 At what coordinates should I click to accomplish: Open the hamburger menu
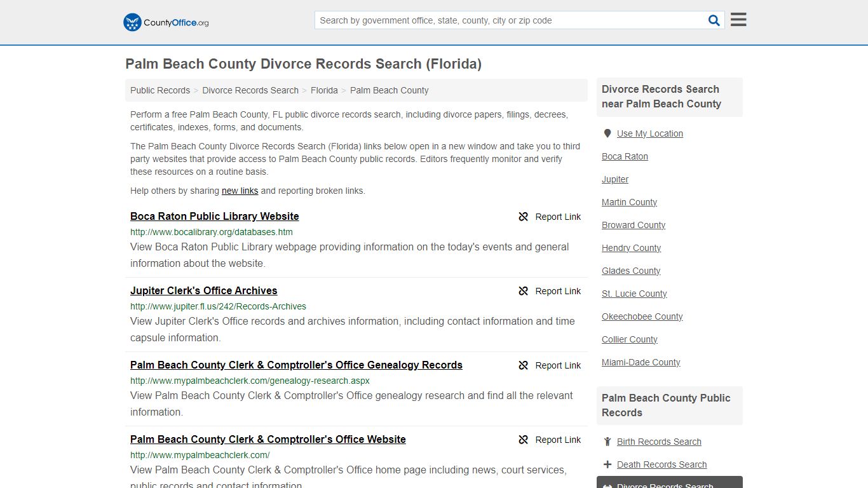[738, 20]
